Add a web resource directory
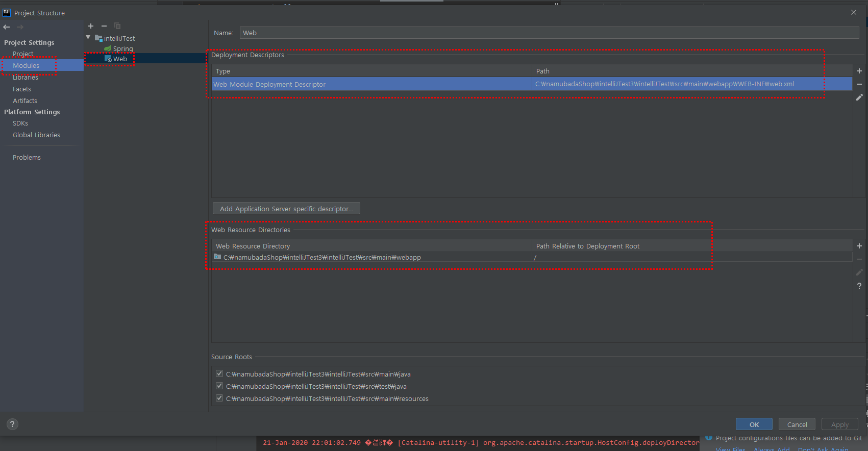 pyautogui.click(x=859, y=246)
